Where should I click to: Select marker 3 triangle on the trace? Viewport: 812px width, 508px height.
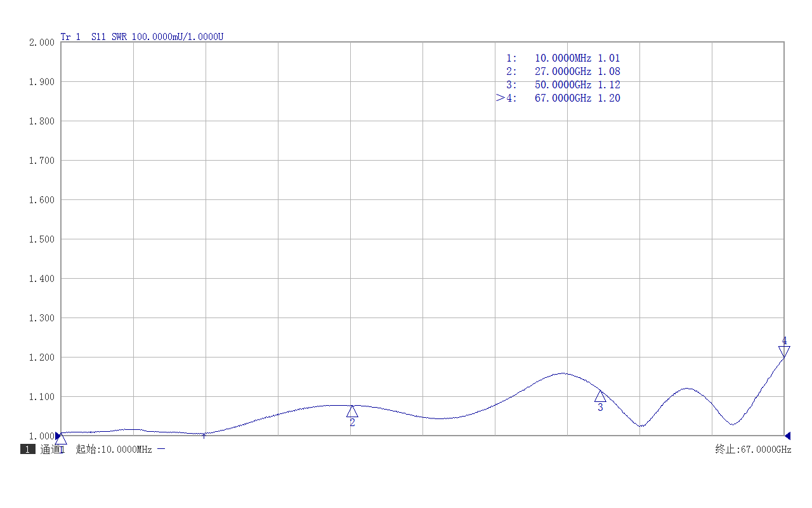click(x=600, y=396)
